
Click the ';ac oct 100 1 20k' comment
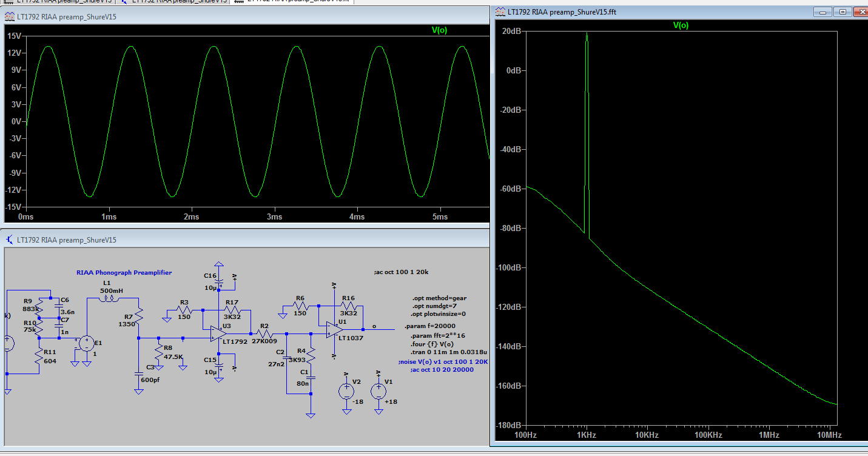tap(402, 272)
